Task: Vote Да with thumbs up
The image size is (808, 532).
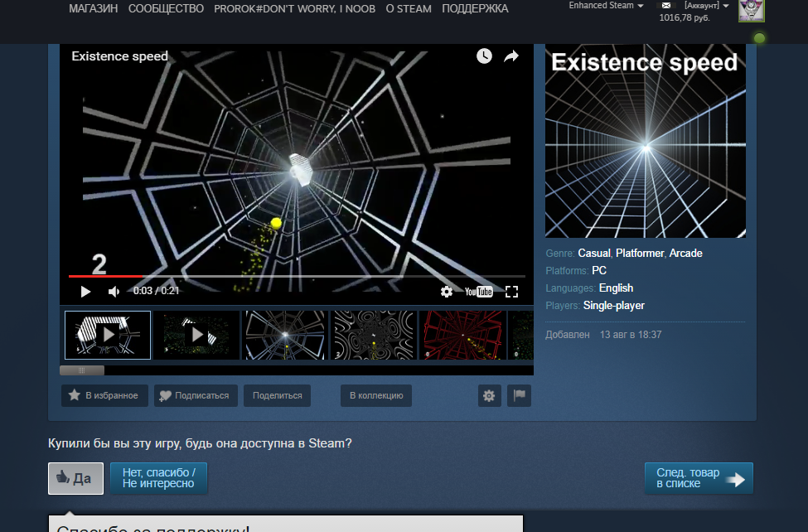Action: tap(75, 478)
